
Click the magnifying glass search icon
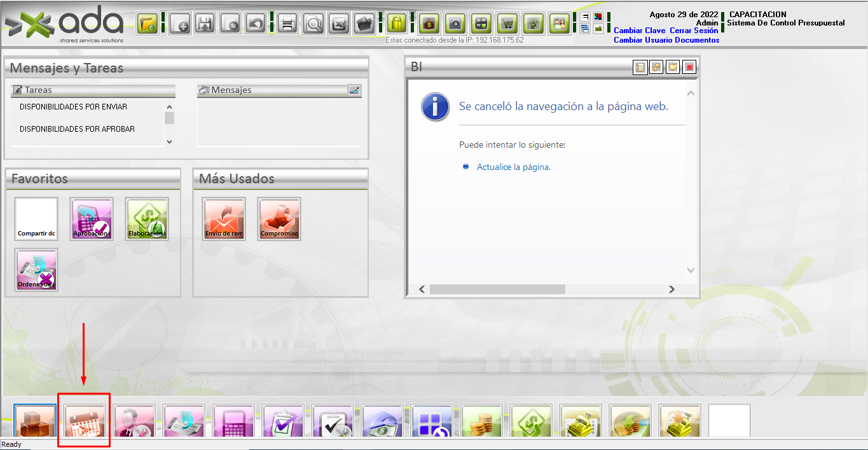click(313, 24)
